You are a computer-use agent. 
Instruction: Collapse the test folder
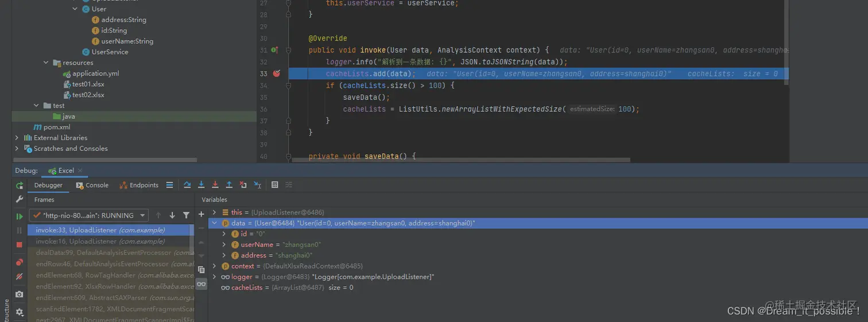(x=36, y=106)
